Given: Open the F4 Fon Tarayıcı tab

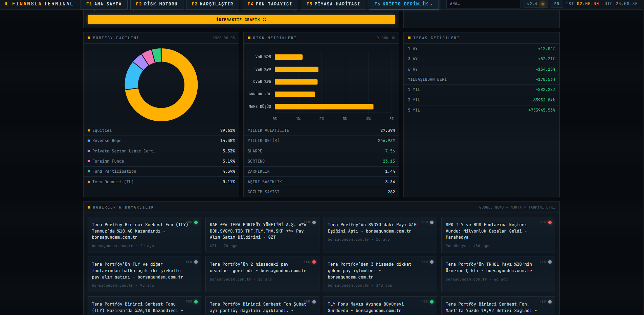Looking at the screenshot, I should (x=270, y=4).
